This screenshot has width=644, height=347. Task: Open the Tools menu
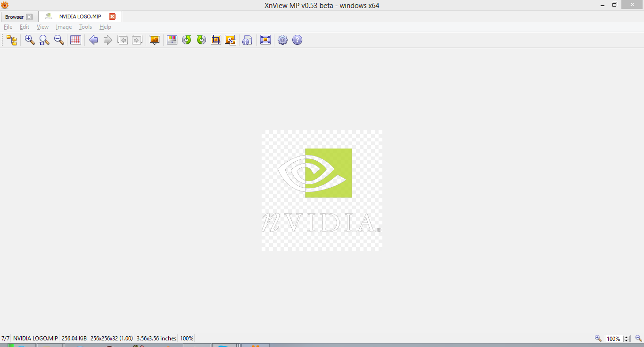pos(85,27)
